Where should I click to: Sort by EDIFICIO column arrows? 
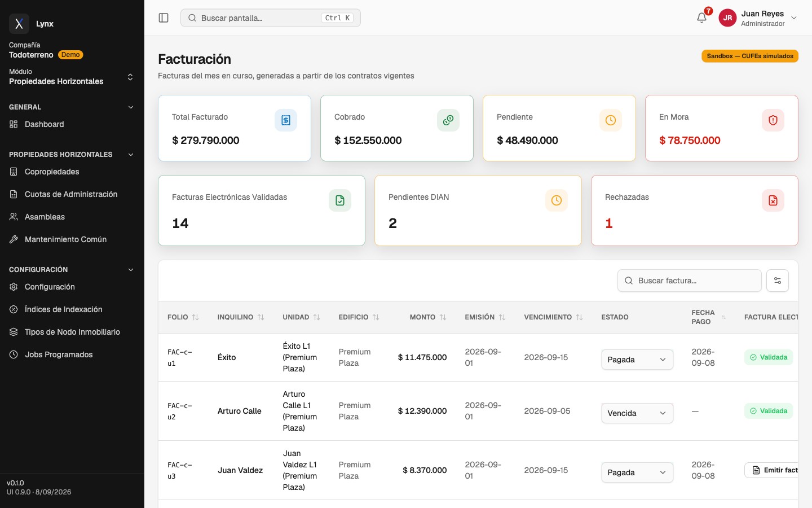[x=376, y=317]
